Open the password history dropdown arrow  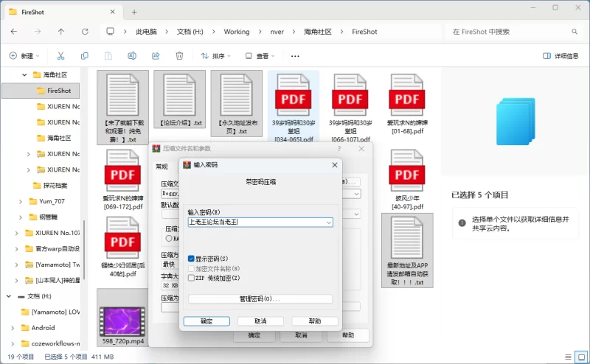328,222
